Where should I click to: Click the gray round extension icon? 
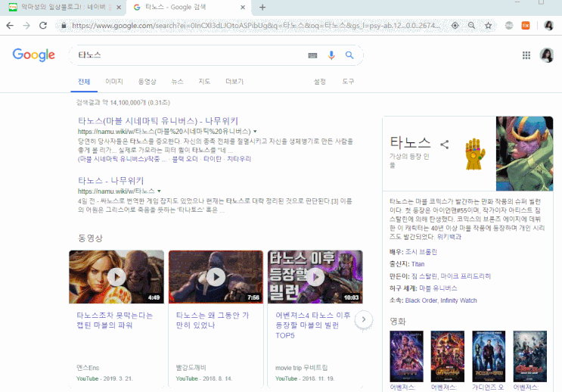pos(509,26)
